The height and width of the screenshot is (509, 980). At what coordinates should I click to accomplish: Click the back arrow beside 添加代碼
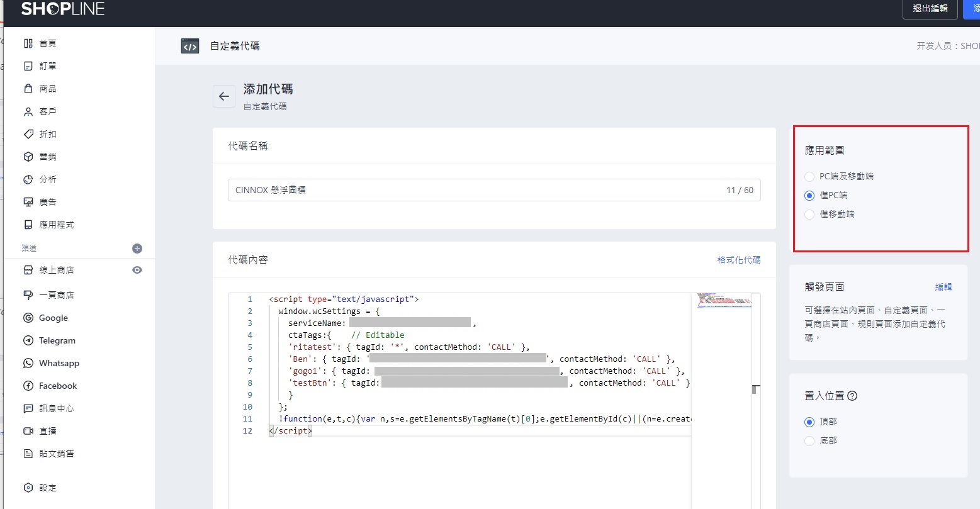[x=223, y=96]
